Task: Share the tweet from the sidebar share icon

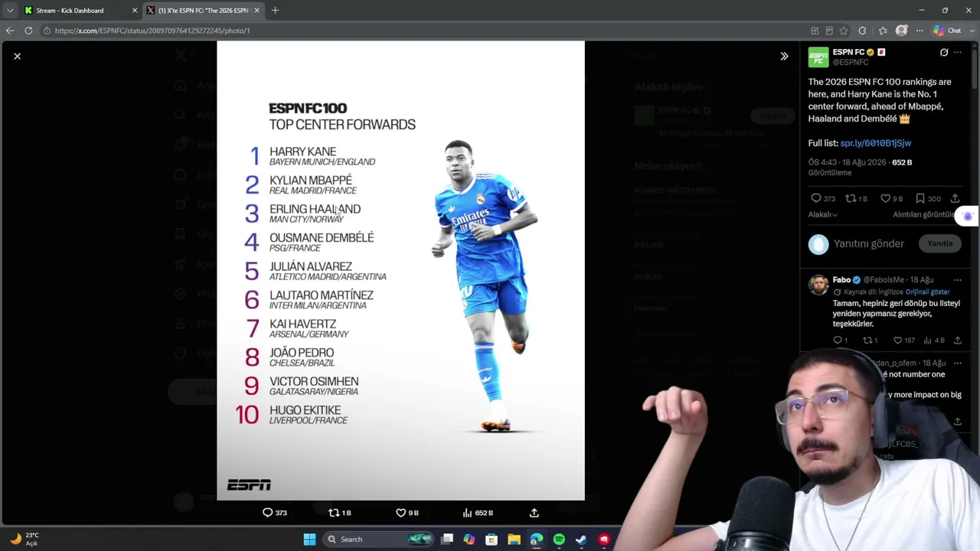Action: click(955, 198)
